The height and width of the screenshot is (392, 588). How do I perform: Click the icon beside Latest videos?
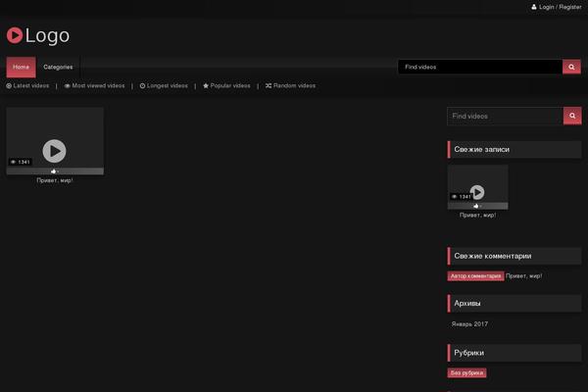click(9, 86)
